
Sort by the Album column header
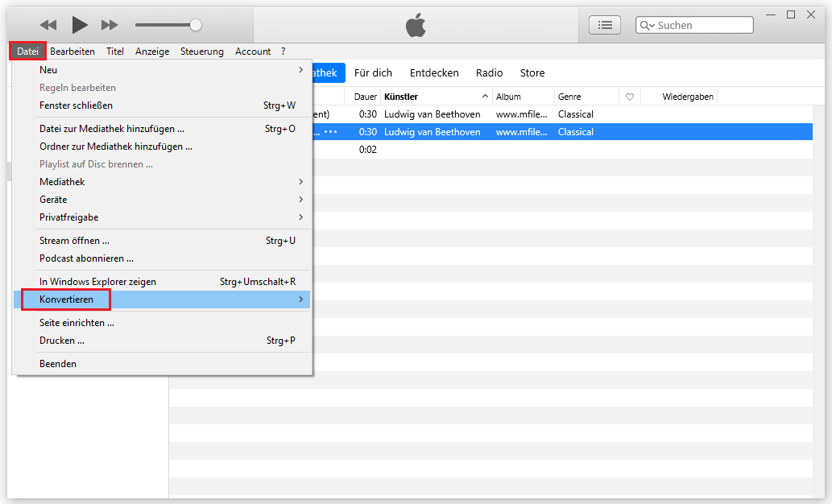[x=508, y=97]
